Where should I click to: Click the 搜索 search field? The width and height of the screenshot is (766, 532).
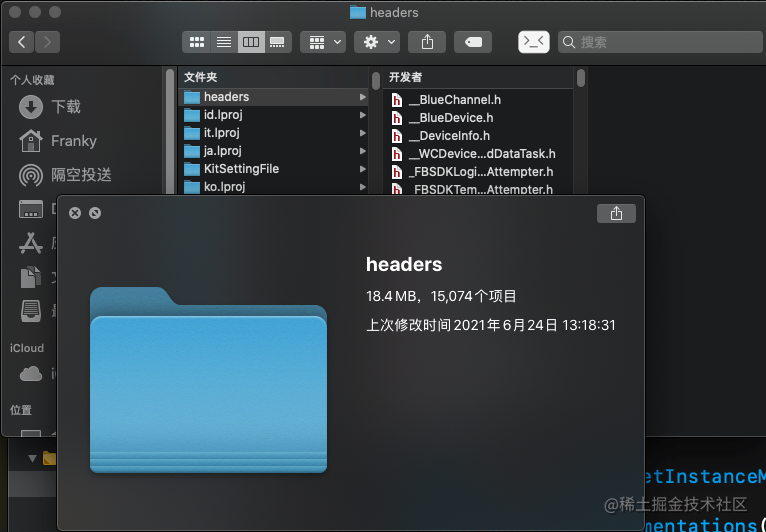660,42
